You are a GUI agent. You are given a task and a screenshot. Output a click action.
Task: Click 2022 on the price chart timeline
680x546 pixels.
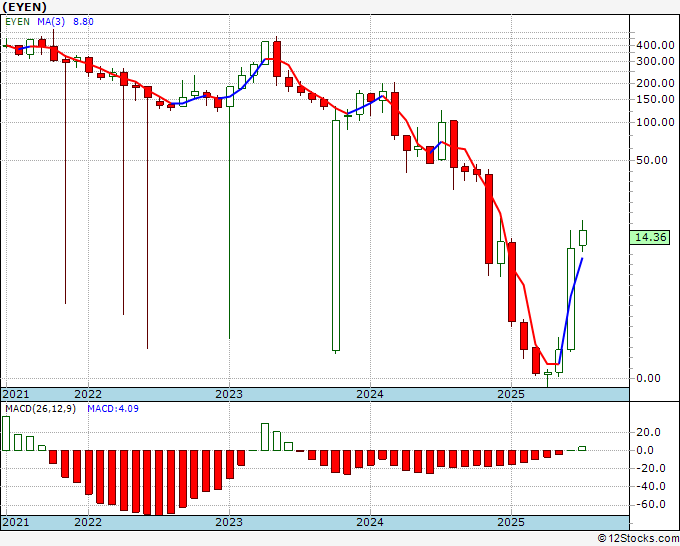coord(88,394)
